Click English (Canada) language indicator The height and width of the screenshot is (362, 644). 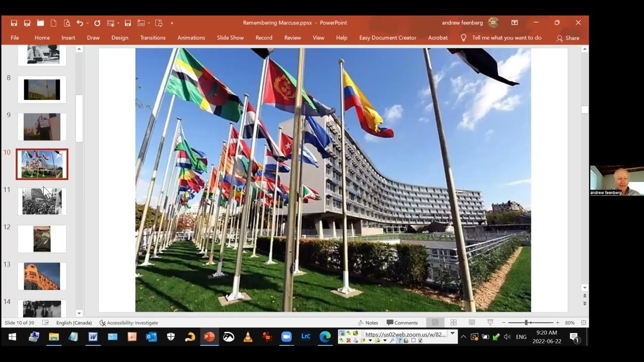[74, 323]
